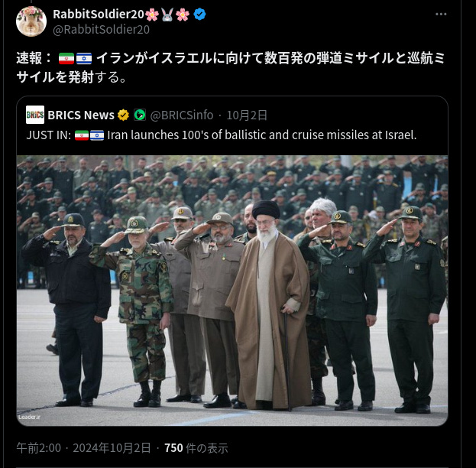Viewport: 476px width, 468px height.
Task: Click the blue verified badge beside RabbitSoldier20
Action: (199, 14)
